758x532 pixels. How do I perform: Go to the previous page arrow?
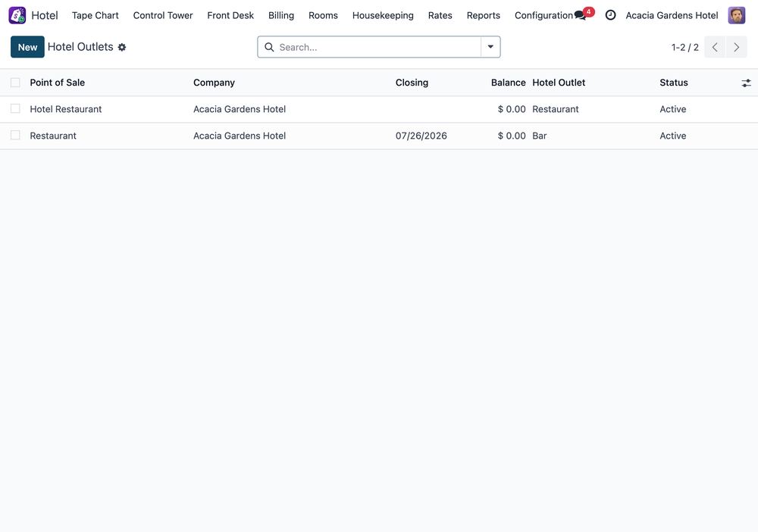pos(715,47)
